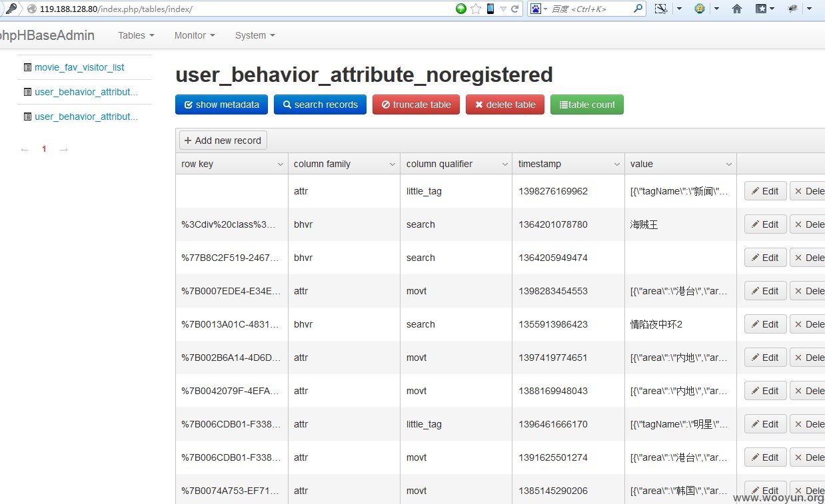Click the list icon on table count button
The image size is (825, 504).
coord(562,105)
